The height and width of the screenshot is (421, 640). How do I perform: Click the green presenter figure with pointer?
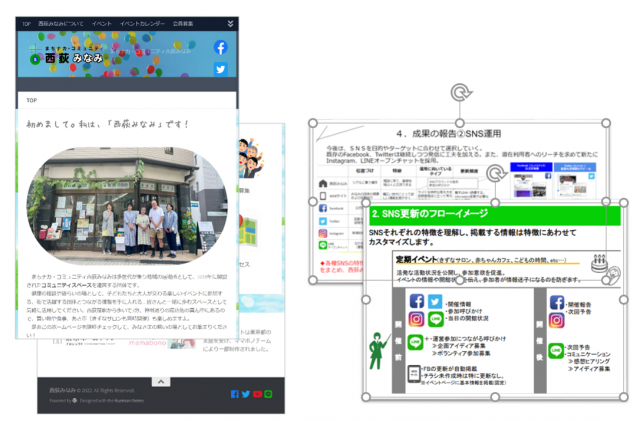(378, 351)
